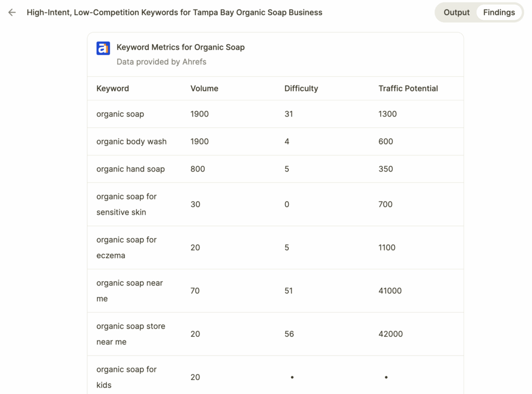
Task: Click difficulty 5 in eczema row
Action: click(287, 247)
